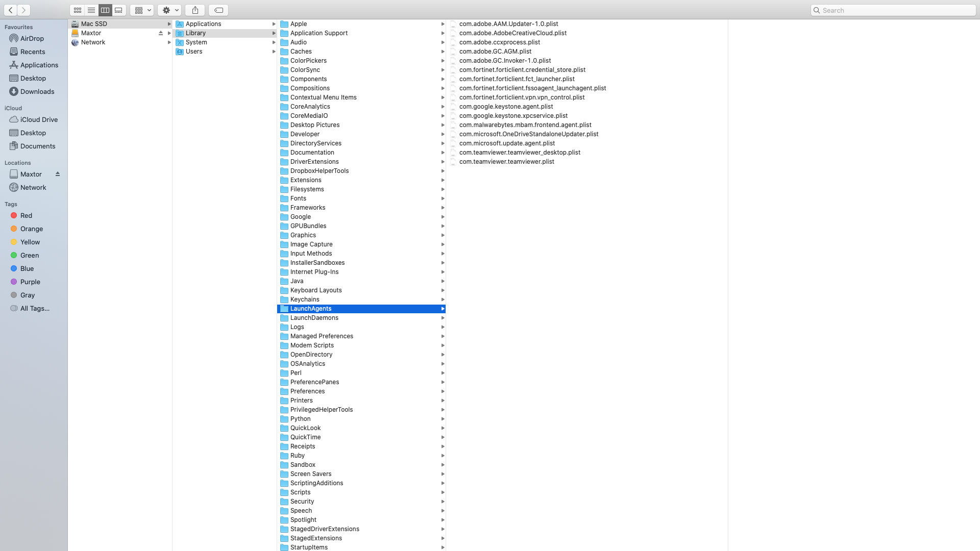Click the Search field
Viewport: 980px width, 551px height.
coord(893,10)
